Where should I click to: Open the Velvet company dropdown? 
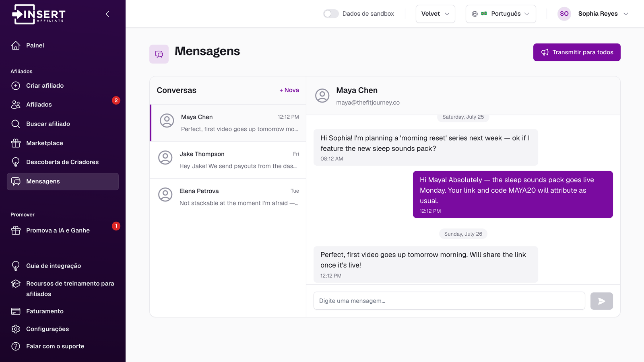[435, 14]
